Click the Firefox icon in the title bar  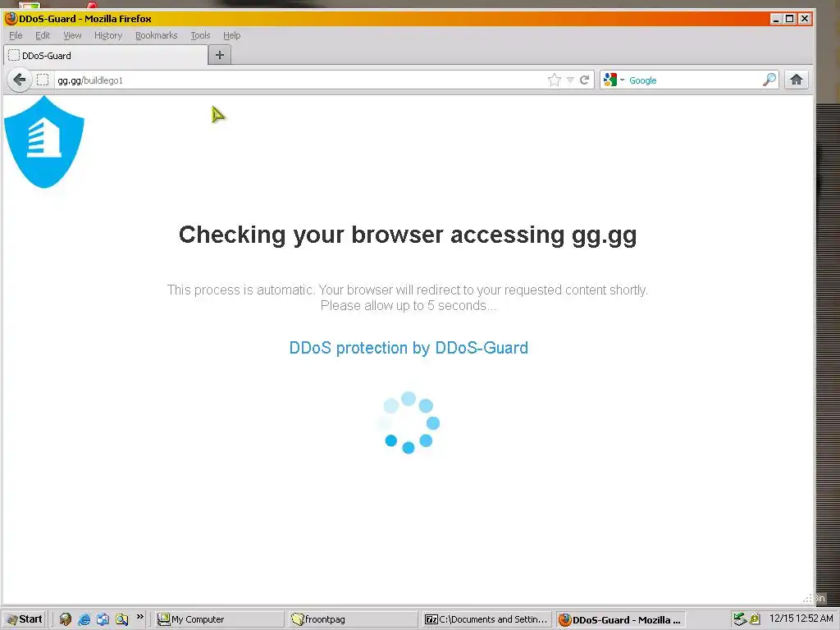tap(11, 19)
